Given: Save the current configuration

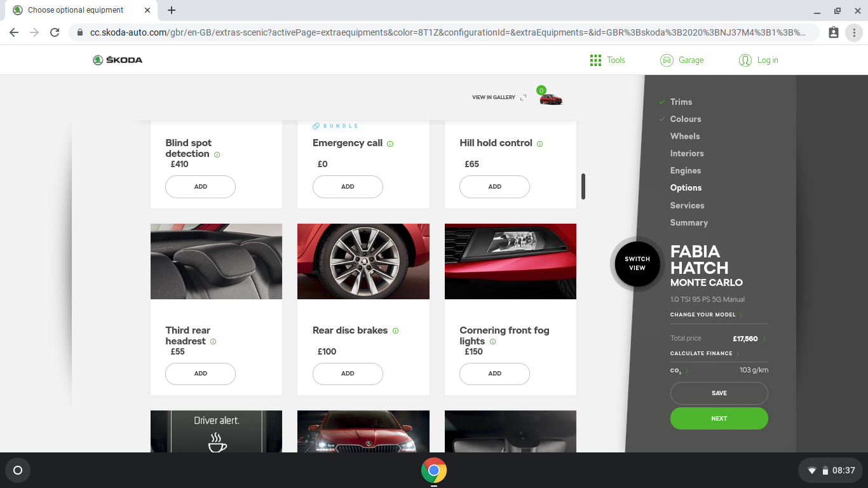Looking at the screenshot, I should point(719,393).
